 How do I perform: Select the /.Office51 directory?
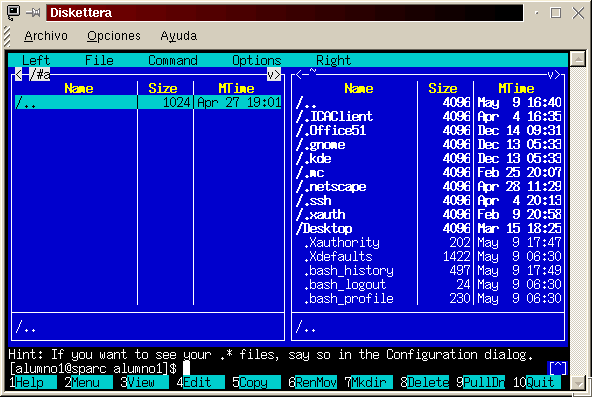click(x=428, y=130)
